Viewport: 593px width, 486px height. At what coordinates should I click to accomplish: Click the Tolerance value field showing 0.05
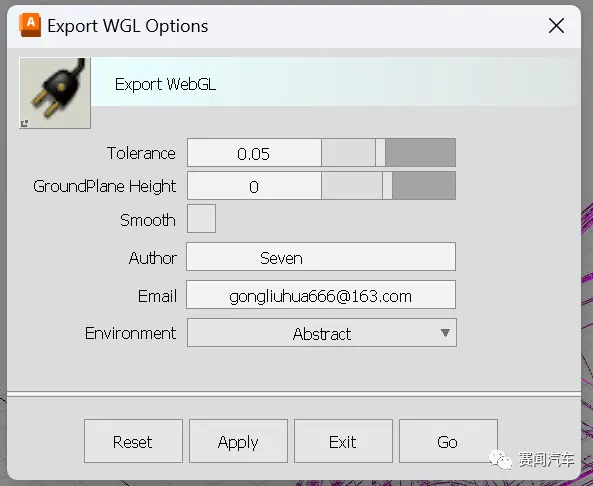pyautogui.click(x=254, y=153)
